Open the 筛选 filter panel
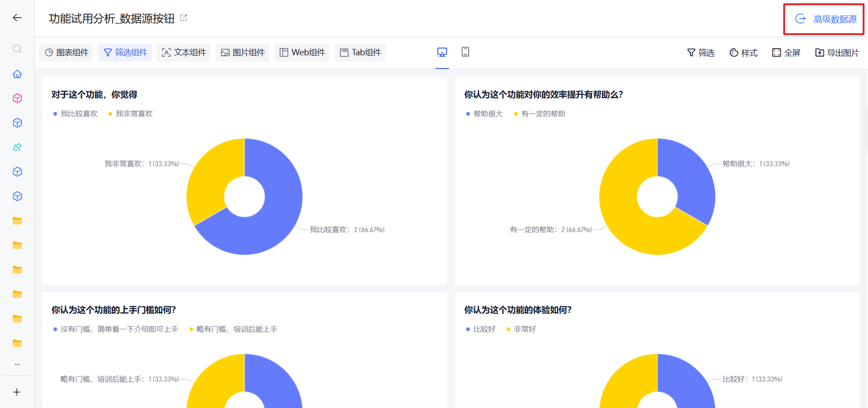Viewport: 868px width, 408px height. coord(701,53)
